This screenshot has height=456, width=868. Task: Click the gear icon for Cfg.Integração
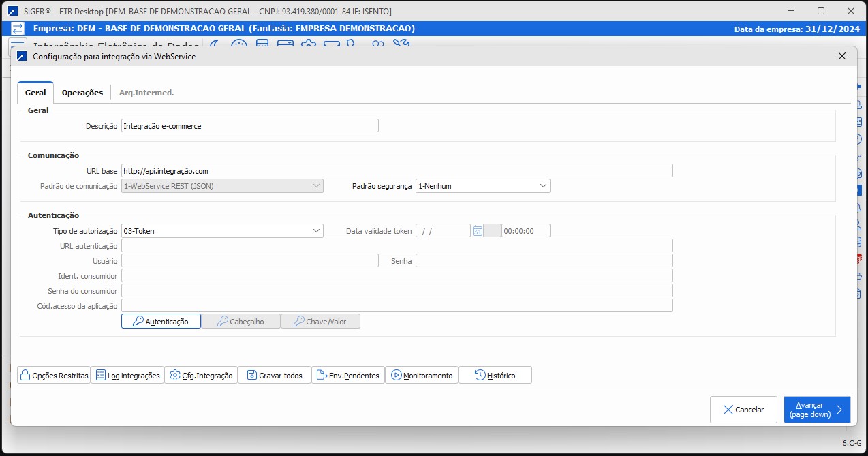pyautogui.click(x=175, y=376)
